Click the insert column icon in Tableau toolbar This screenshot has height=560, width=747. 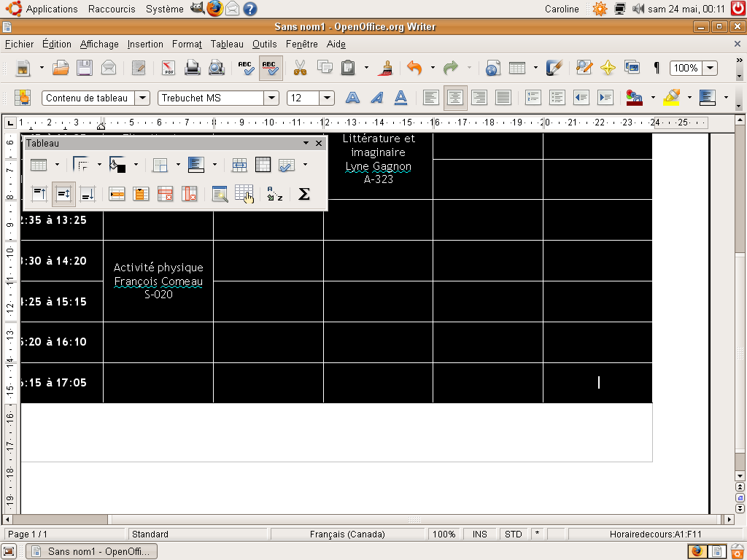pyautogui.click(x=141, y=194)
